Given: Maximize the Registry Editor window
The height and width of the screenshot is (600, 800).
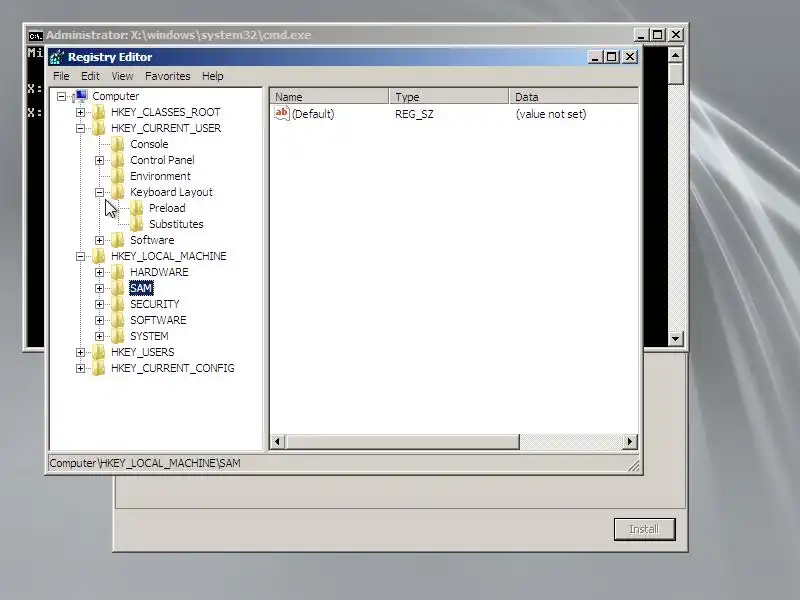Looking at the screenshot, I should point(611,57).
